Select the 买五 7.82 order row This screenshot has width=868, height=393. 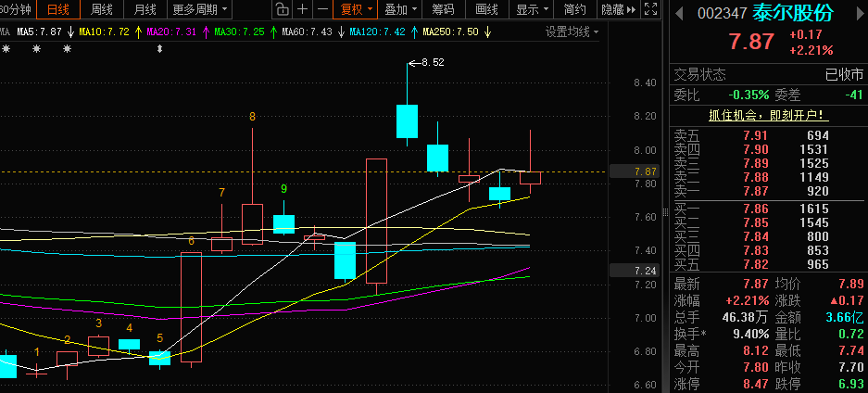[768, 264]
